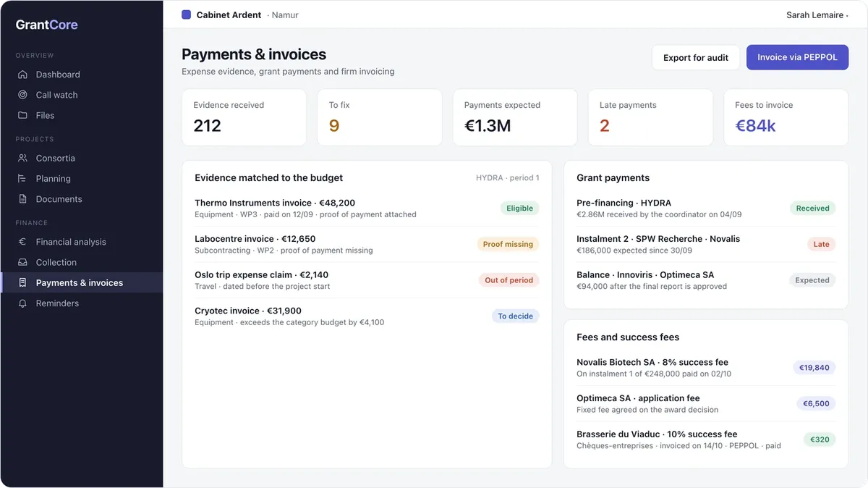
Task: Select Documents in the sidebar
Action: click(81, 199)
